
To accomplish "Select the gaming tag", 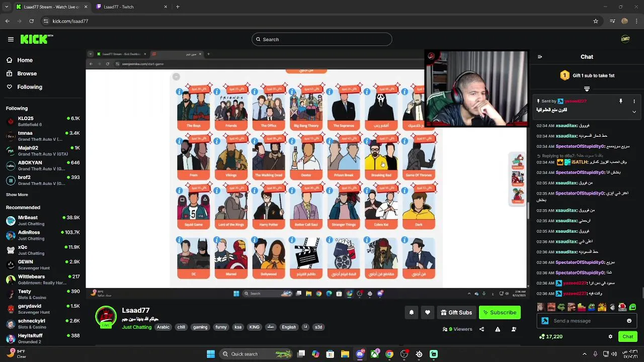I will (x=200, y=327).
